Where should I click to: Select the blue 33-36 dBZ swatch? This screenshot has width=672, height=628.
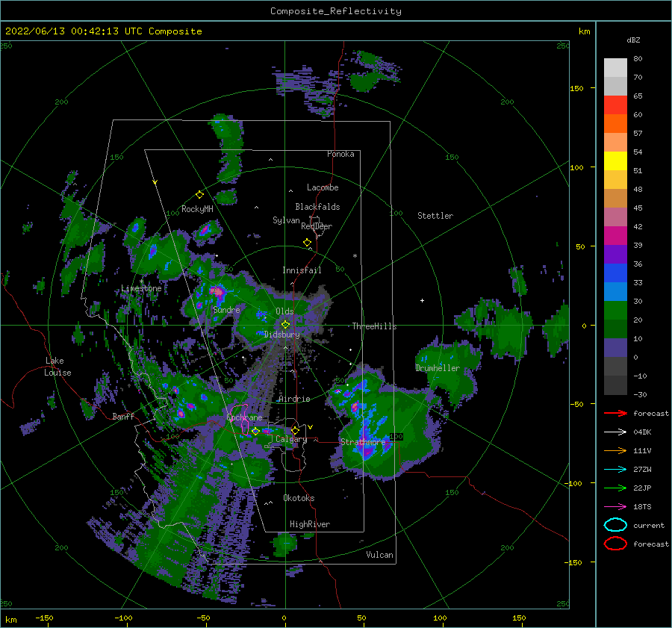615,273
